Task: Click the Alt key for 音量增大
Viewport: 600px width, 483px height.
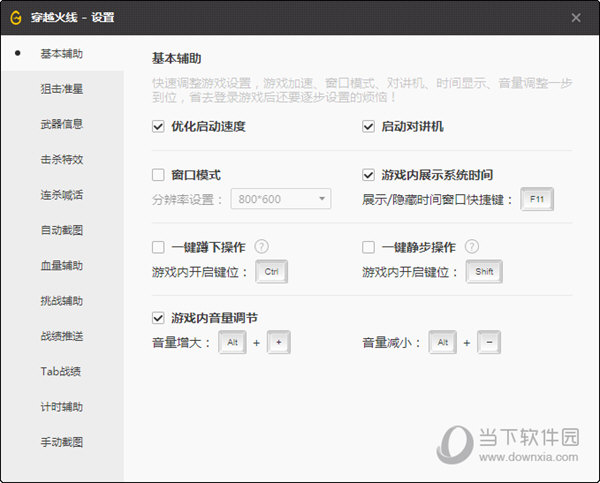Action: [x=232, y=342]
